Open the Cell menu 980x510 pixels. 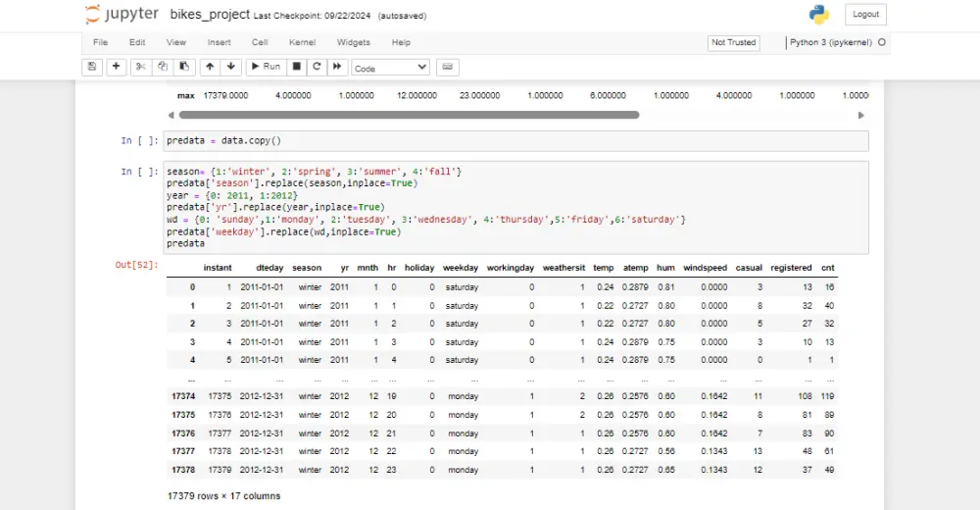coord(260,42)
